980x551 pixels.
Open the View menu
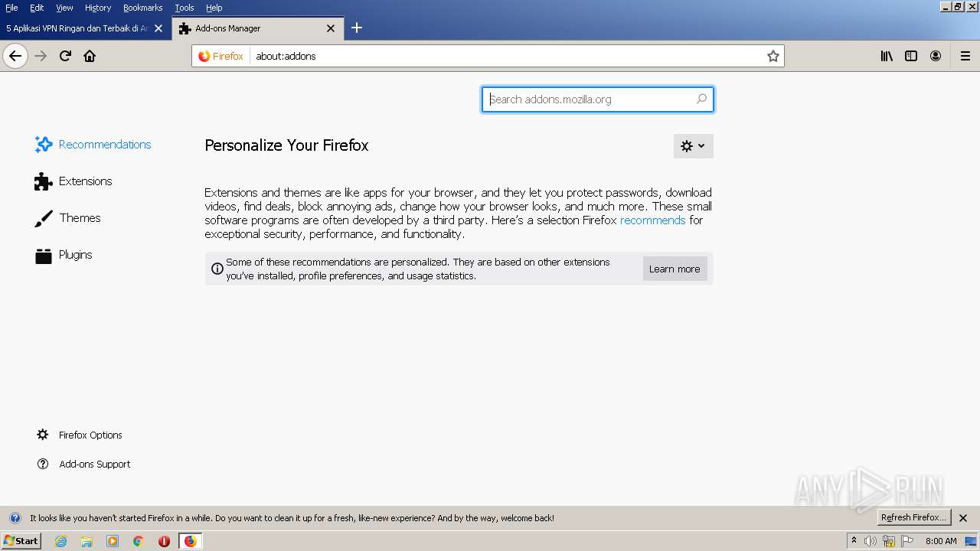pos(64,8)
